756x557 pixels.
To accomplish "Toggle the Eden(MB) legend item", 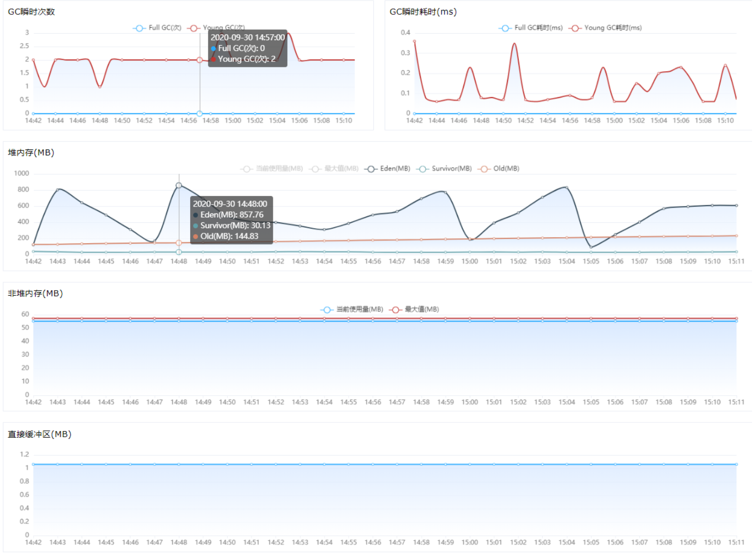I will click(x=388, y=169).
